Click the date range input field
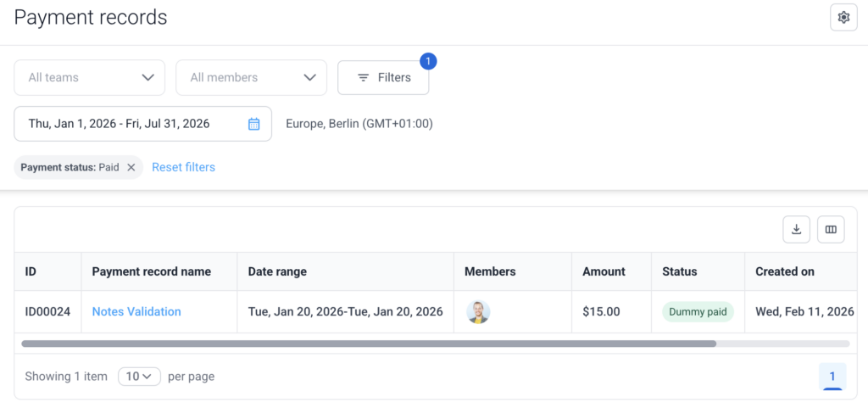 (142, 124)
